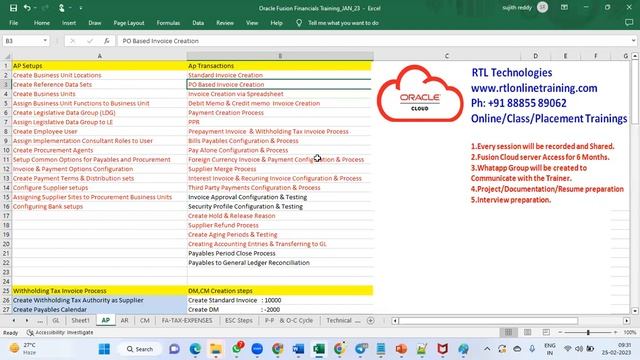Click the Save icon in title bar
The image size is (640, 360).
click(x=13, y=8)
